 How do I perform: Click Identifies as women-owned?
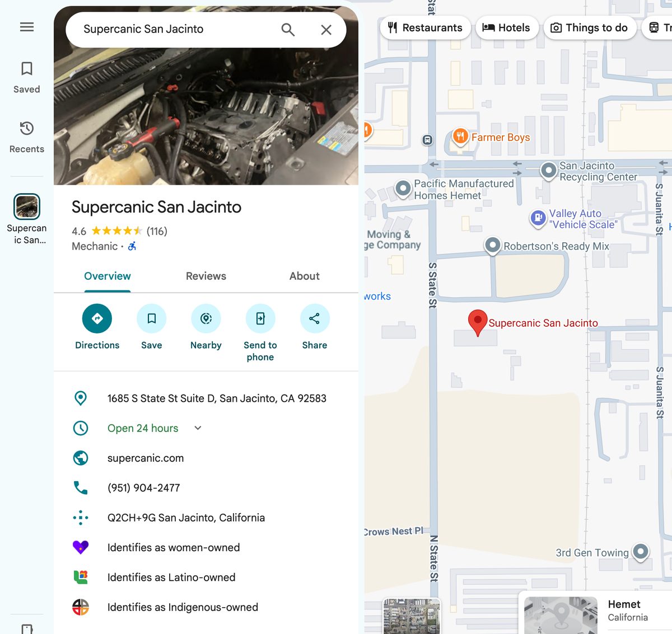[x=174, y=547]
